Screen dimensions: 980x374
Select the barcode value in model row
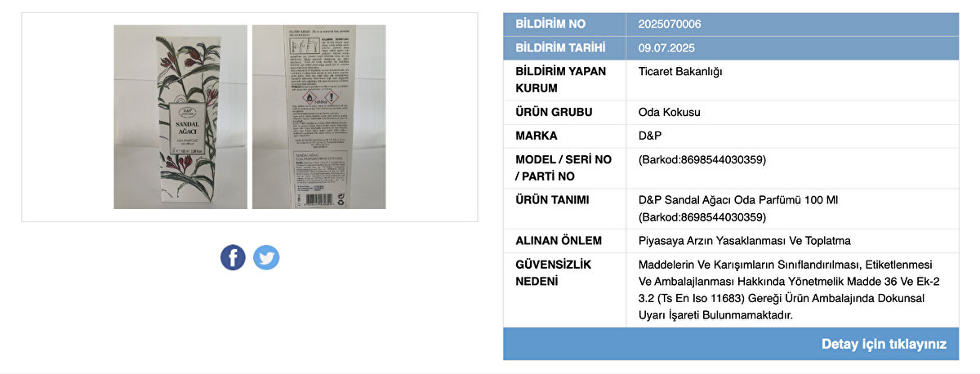pyautogui.click(x=702, y=160)
